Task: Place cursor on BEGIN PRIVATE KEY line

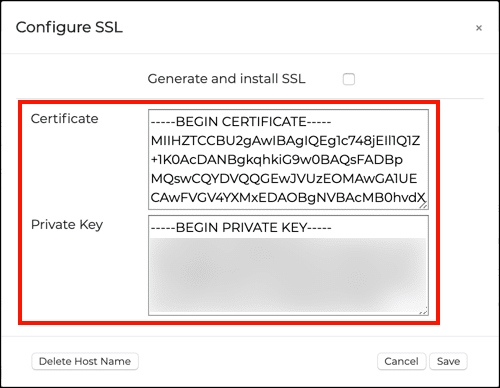Action: [x=241, y=228]
